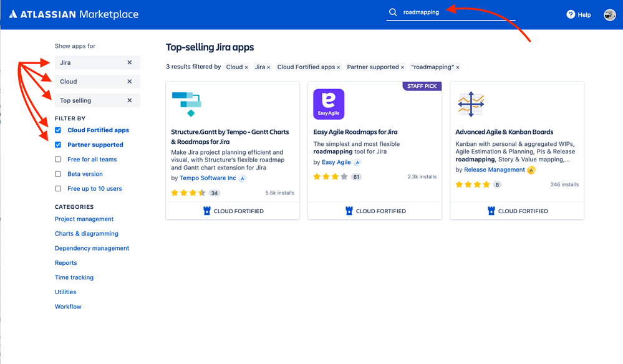
Task: Clear the Jira product selector
Action: click(x=130, y=62)
